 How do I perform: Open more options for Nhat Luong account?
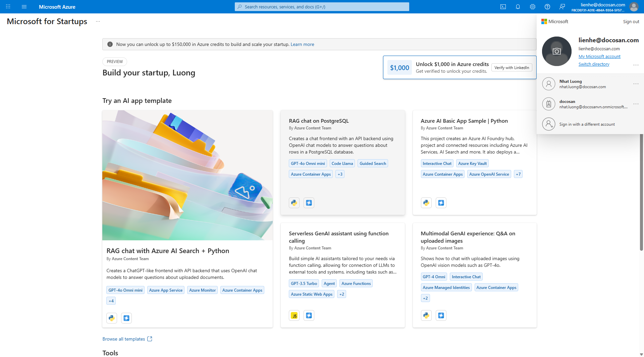pyautogui.click(x=636, y=84)
